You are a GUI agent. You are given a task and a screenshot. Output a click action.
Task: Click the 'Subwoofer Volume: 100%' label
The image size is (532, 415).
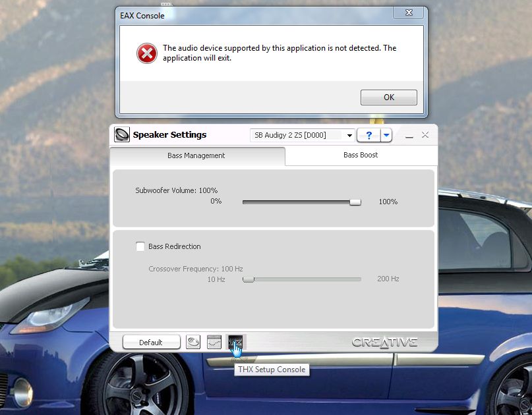[177, 190]
